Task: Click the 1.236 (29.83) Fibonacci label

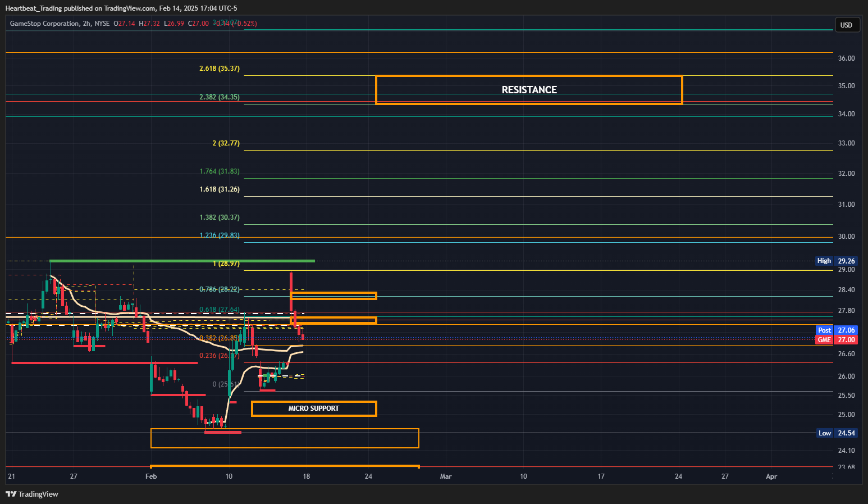Action: click(x=220, y=235)
